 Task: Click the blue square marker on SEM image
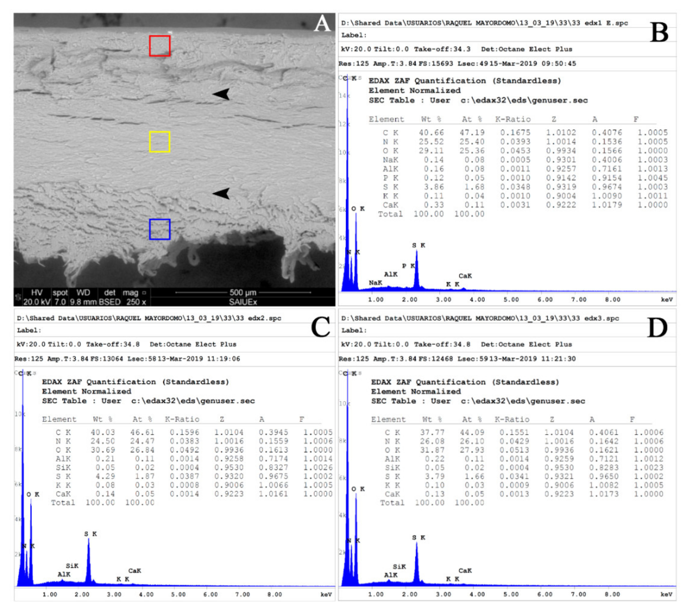tap(159, 229)
